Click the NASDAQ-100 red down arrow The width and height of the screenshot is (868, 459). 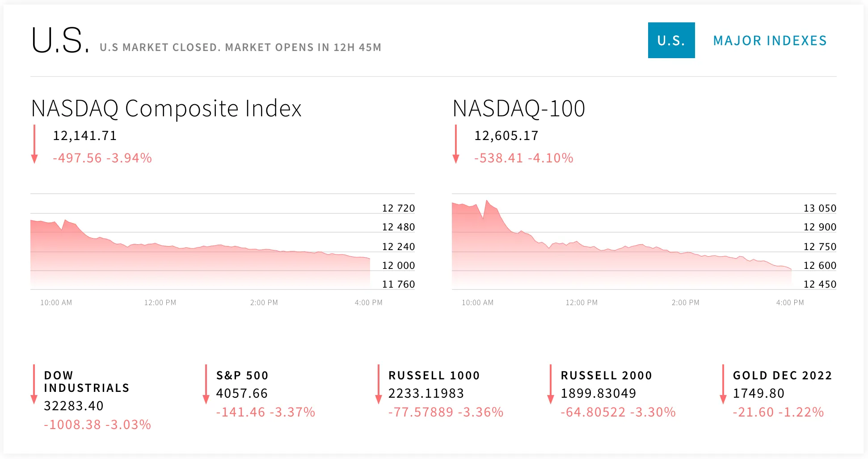click(x=456, y=144)
